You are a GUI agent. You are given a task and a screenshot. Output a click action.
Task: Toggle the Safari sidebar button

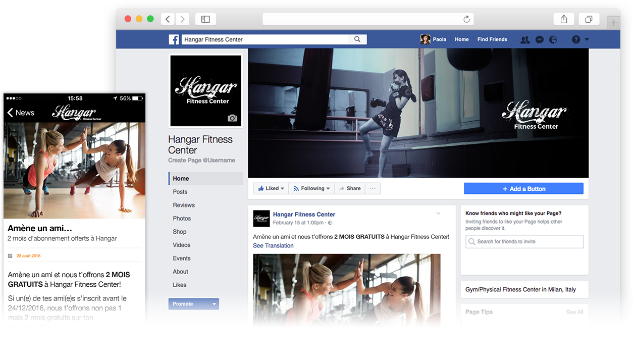click(205, 19)
